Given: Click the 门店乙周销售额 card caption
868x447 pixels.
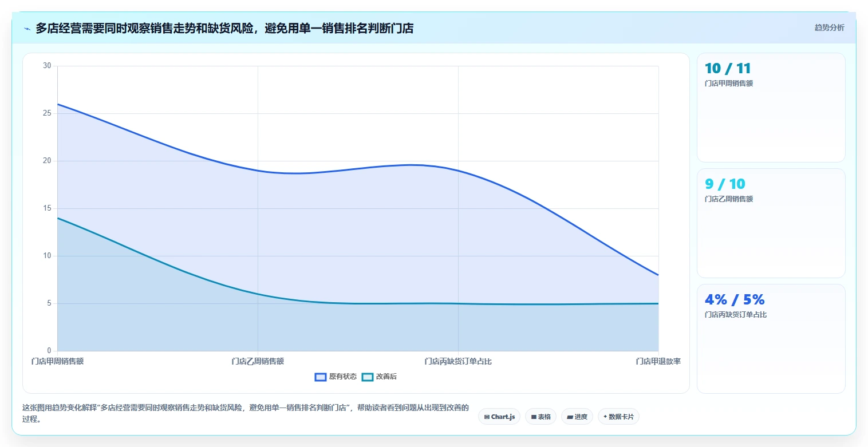Looking at the screenshot, I should tap(728, 199).
